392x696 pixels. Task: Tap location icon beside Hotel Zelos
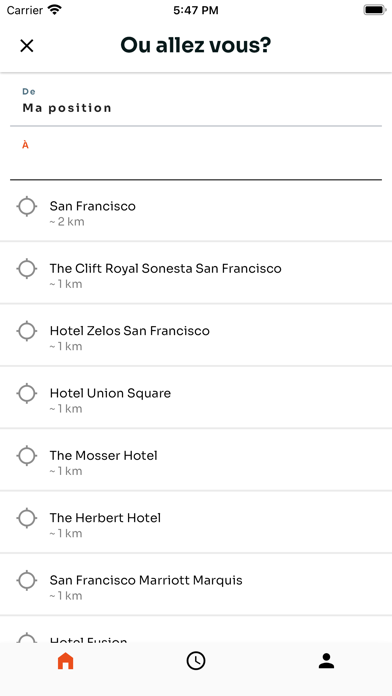27,331
